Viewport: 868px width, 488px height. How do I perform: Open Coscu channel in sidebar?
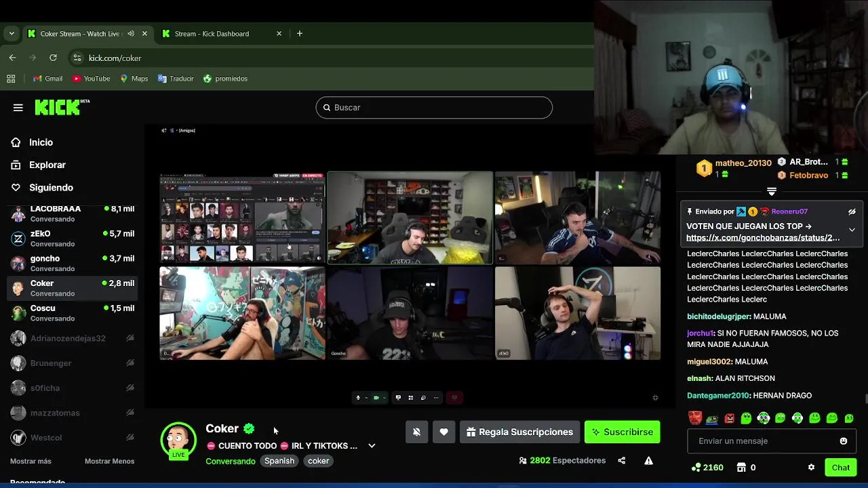tap(73, 313)
